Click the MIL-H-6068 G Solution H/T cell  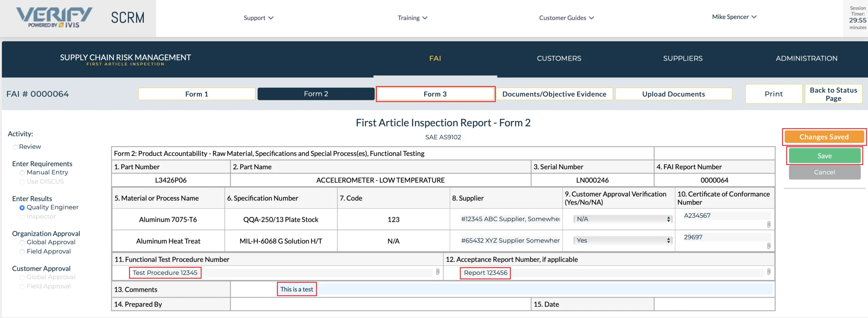tap(281, 241)
